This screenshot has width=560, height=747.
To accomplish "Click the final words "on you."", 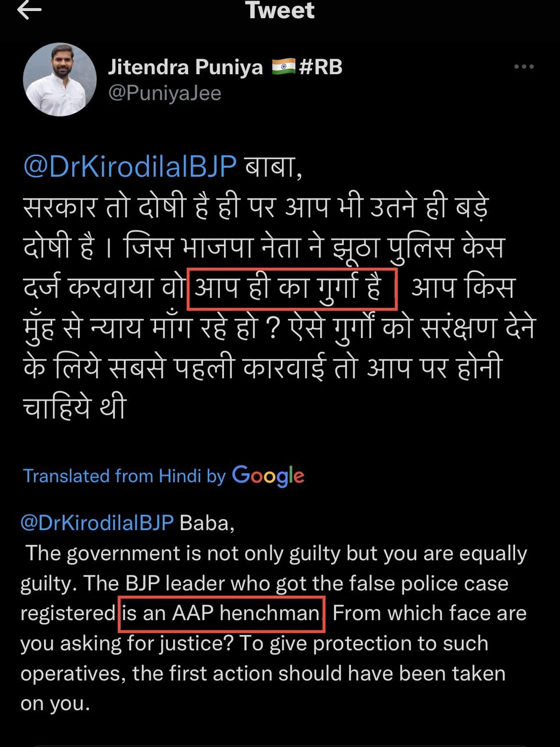I will (55, 703).
